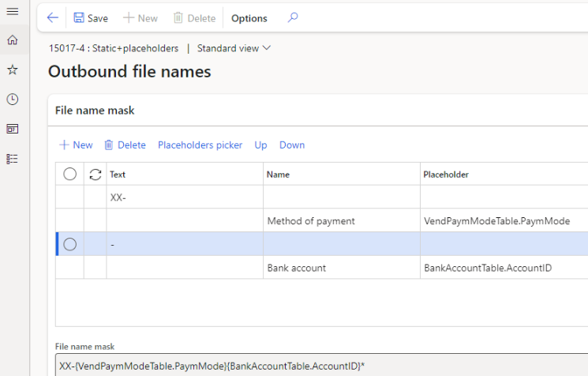Go to Home in sidebar
The height and width of the screenshot is (376, 588).
click(12, 40)
